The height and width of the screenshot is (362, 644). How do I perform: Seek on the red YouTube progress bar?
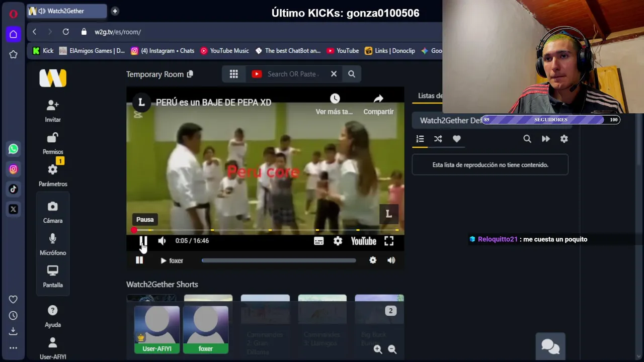(265, 230)
